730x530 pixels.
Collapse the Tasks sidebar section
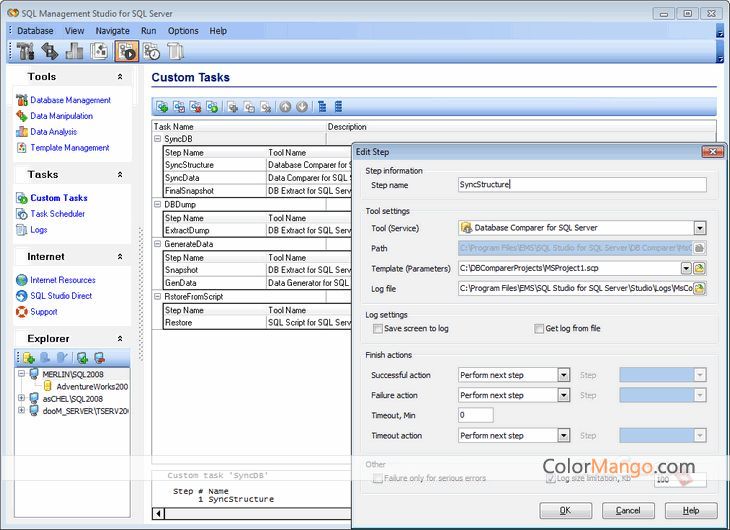[x=120, y=175]
